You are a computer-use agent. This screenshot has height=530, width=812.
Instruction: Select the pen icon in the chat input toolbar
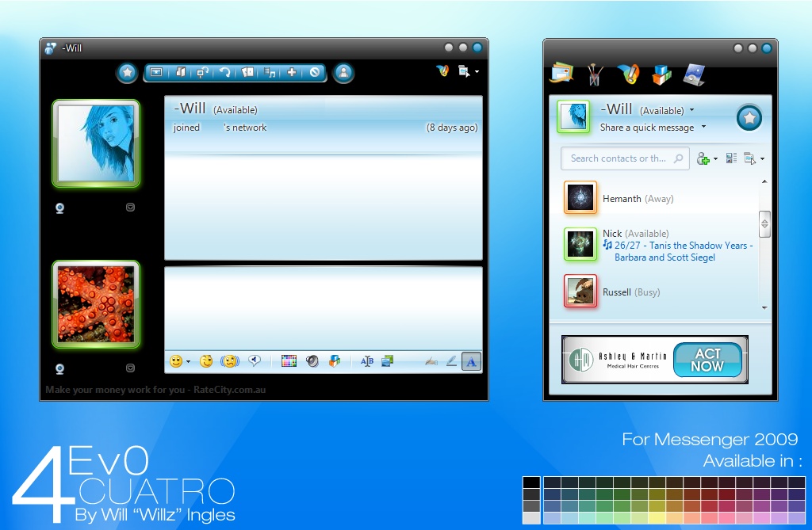pos(451,360)
